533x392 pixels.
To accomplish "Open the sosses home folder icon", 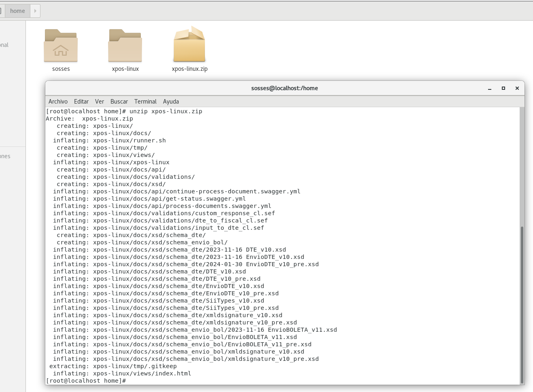I will pos(61,45).
